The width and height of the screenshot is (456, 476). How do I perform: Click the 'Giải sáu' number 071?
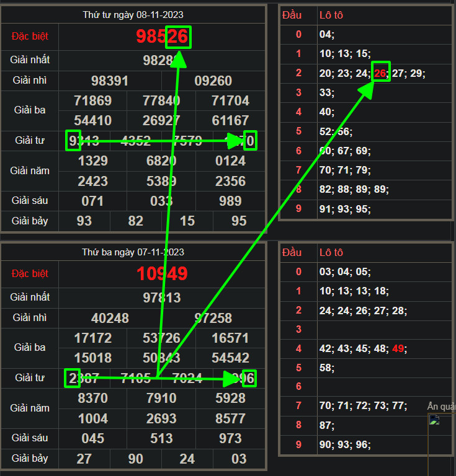click(x=92, y=201)
